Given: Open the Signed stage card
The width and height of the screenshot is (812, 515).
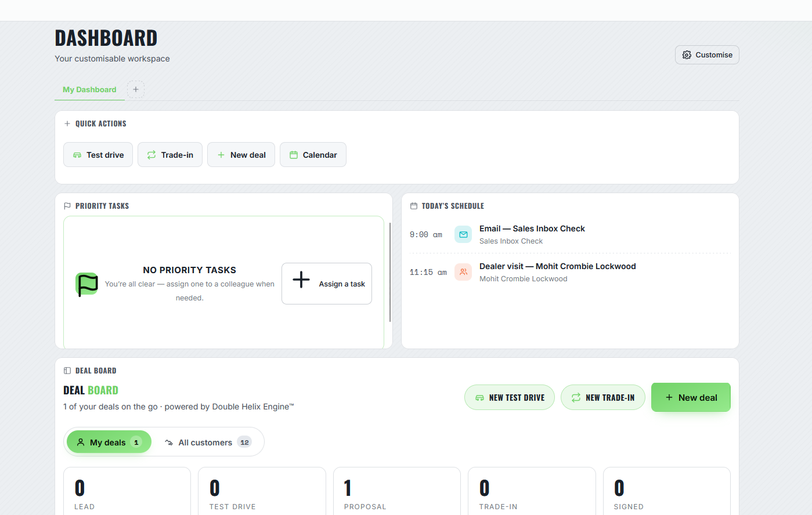Looking at the screenshot, I should tap(667, 491).
